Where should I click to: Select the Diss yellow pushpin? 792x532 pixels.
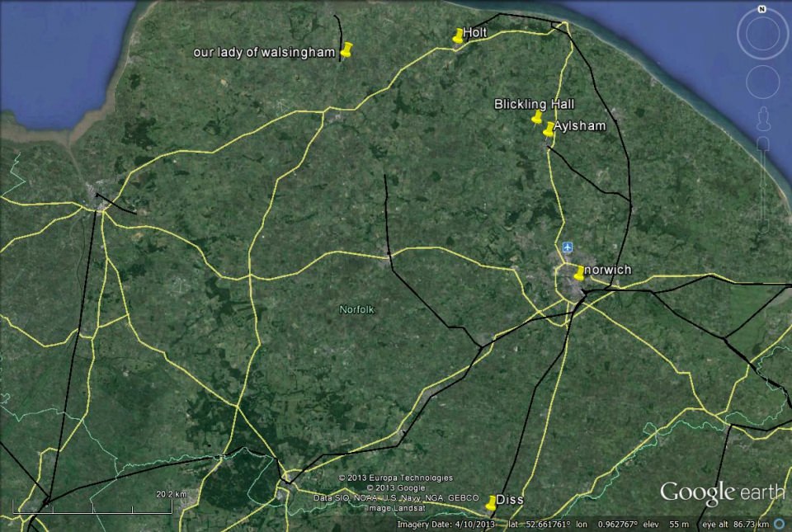pyautogui.click(x=491, y=503)
